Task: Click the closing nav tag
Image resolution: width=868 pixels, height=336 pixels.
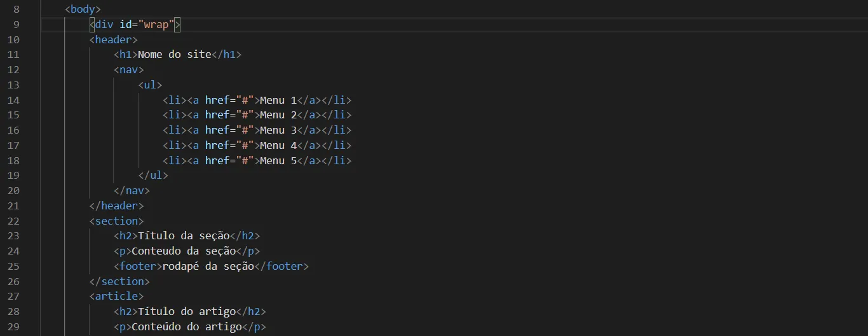Action: (x=132, y=191)
